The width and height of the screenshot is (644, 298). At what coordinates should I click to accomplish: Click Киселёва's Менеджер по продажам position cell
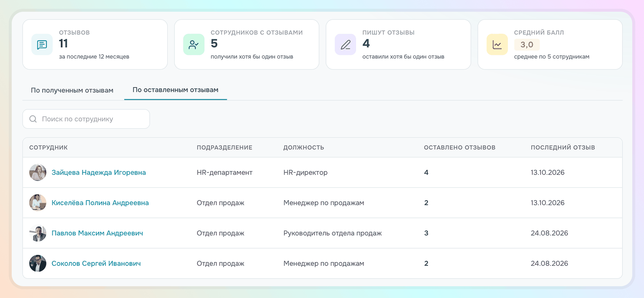point(324,203)
